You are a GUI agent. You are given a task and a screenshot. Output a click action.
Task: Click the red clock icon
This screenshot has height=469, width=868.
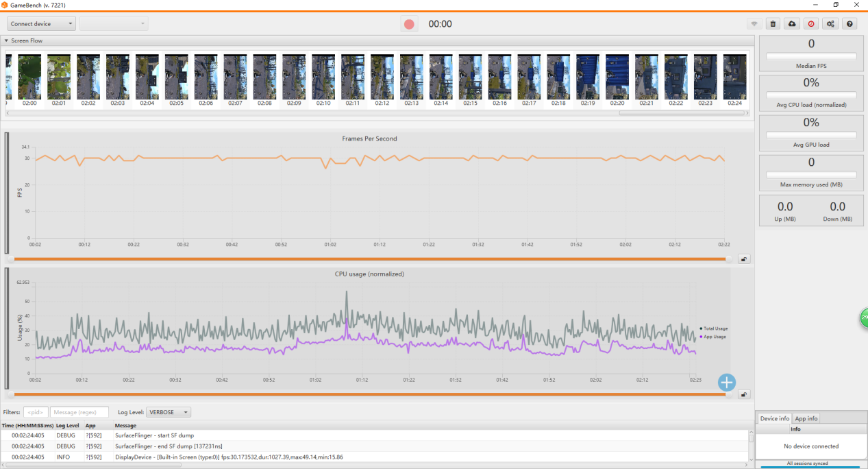coord(811,24)
